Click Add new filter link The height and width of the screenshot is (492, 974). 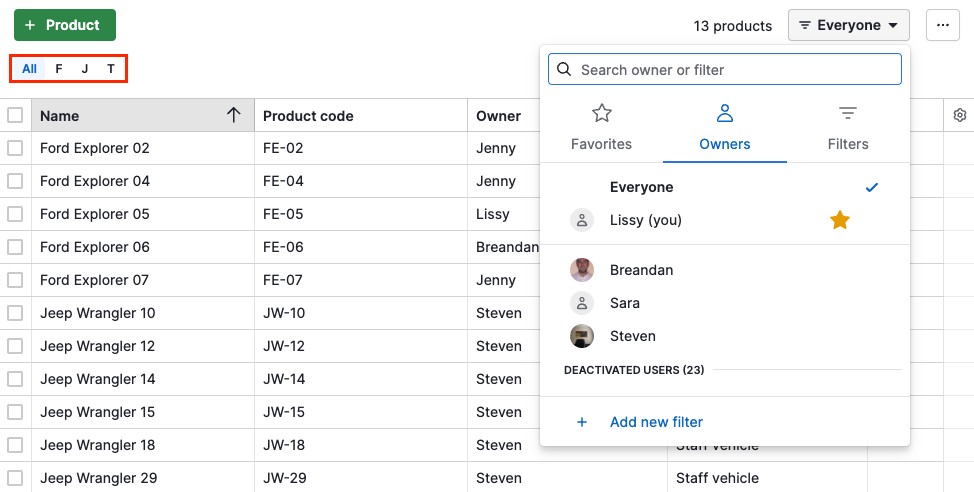pos(656,422)
